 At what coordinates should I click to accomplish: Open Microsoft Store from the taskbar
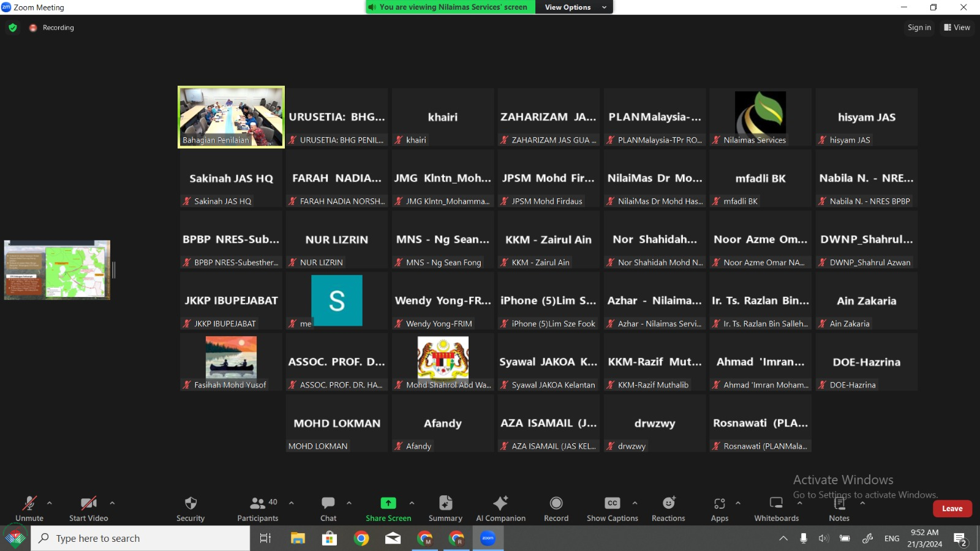(x=330, y=538)
